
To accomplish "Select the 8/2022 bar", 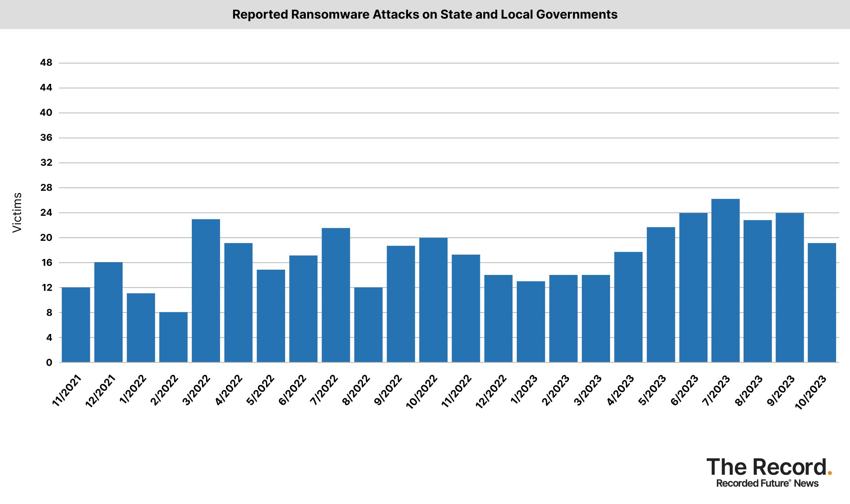I will click(369, 325).
